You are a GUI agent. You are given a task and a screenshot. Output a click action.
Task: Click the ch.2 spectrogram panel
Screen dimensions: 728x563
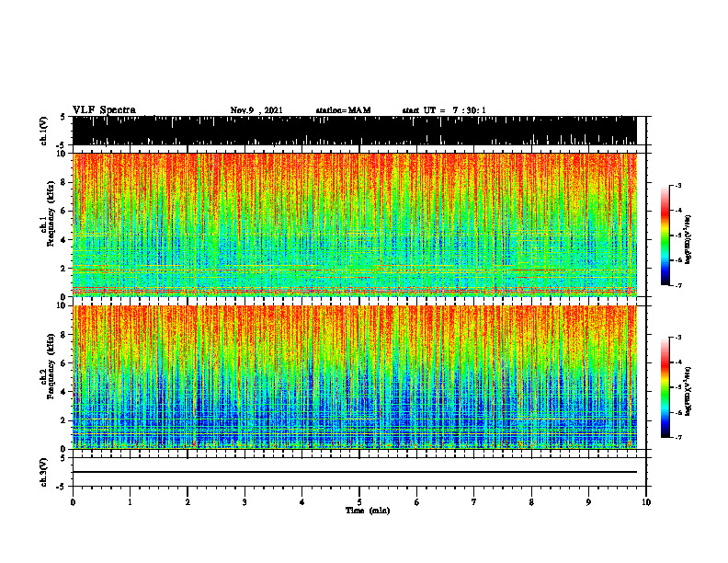pyautogui.click(x=355, y=377)
